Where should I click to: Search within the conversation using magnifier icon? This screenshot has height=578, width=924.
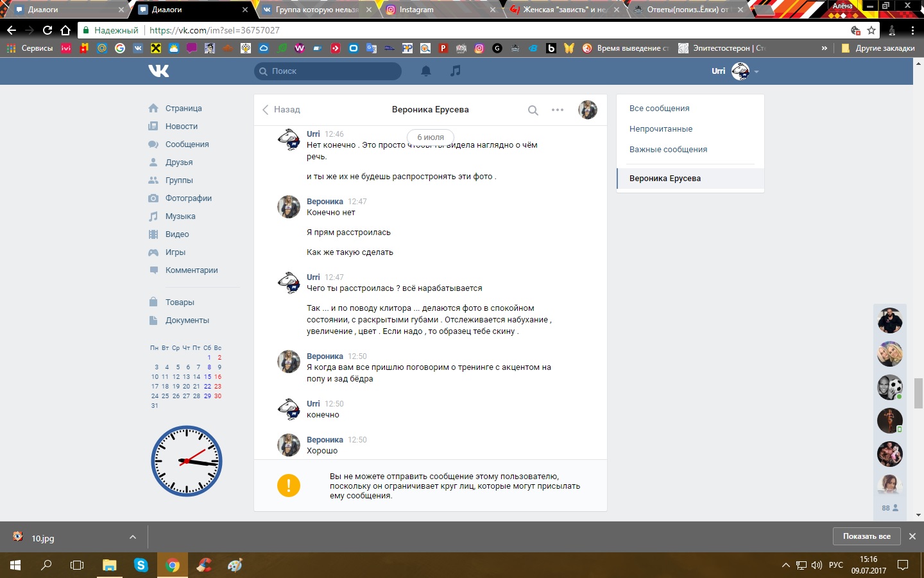click(533, 110)
